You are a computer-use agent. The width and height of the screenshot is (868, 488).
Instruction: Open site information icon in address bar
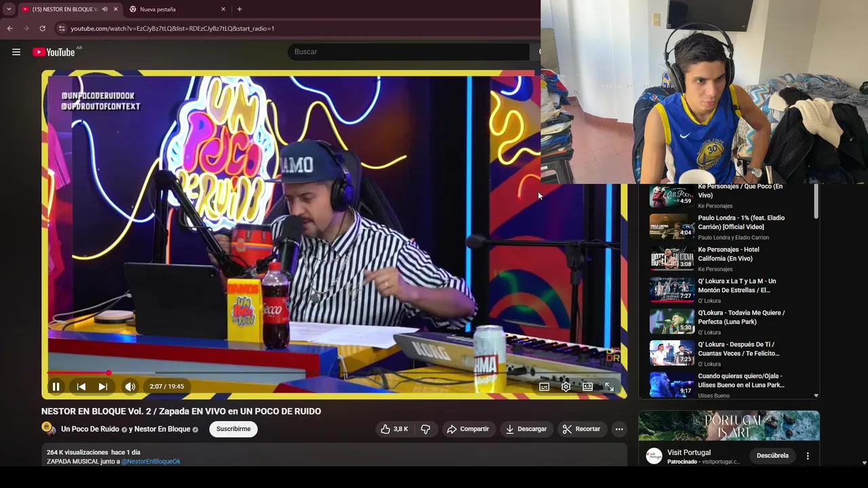61,28
